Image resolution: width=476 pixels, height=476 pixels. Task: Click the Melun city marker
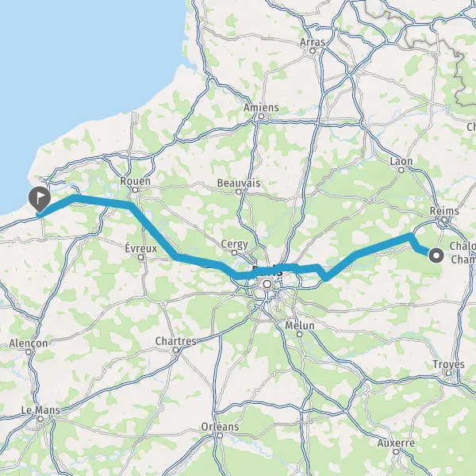300,334
